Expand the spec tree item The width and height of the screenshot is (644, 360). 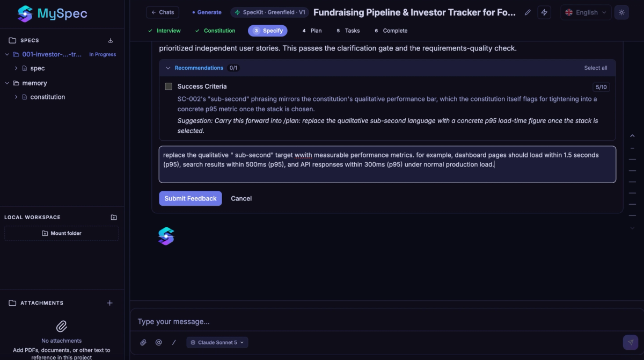(x=16, y=68)
